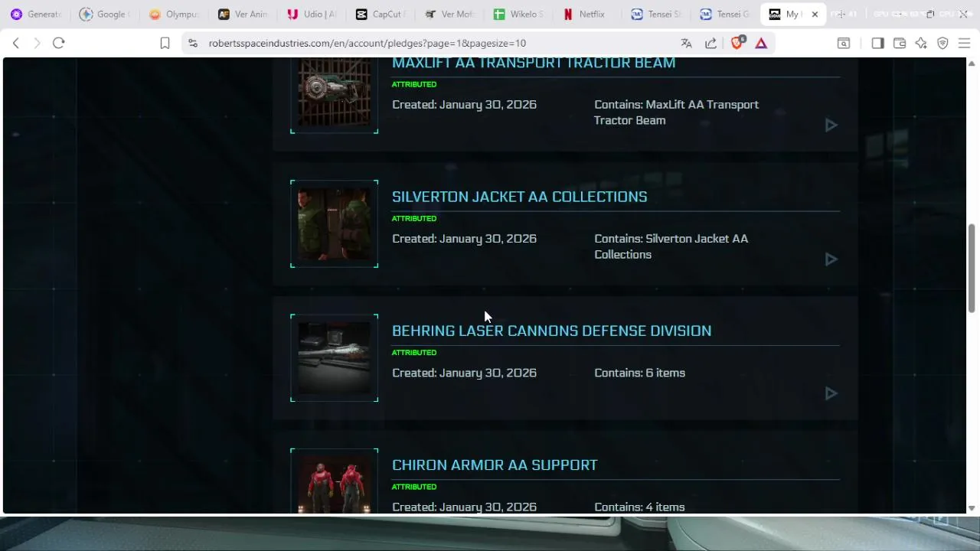Switch to the Netflix tab
This screenshot has width=980, height=551.
(587, 14)
